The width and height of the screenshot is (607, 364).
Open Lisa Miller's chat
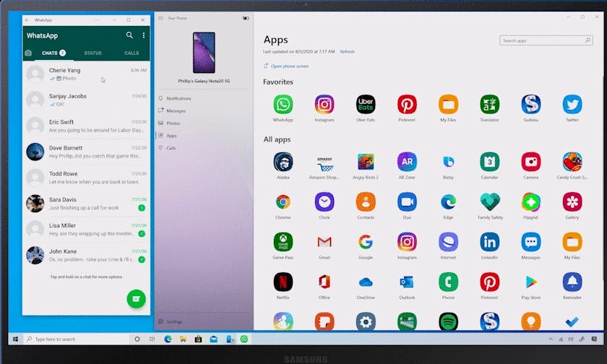coord(86,230)
